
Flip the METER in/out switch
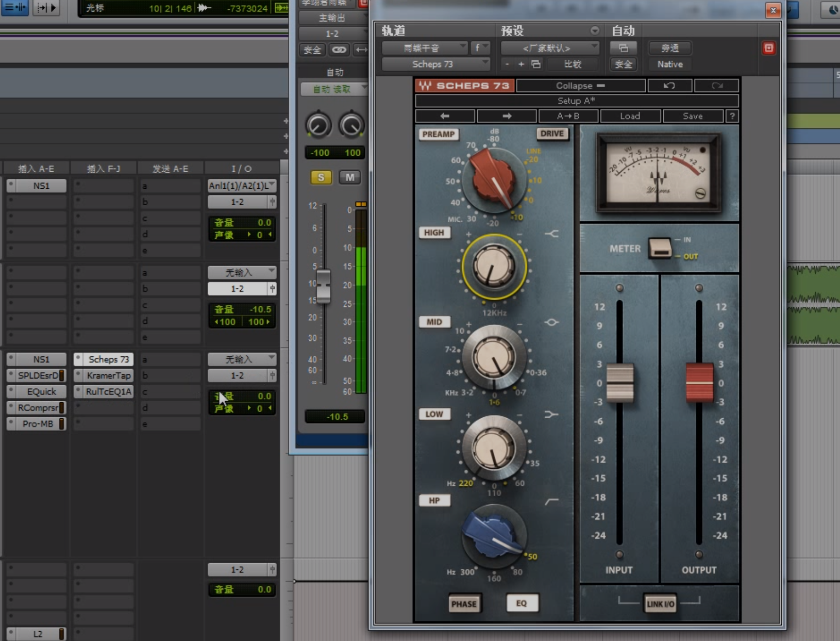(x=660, y=248)
